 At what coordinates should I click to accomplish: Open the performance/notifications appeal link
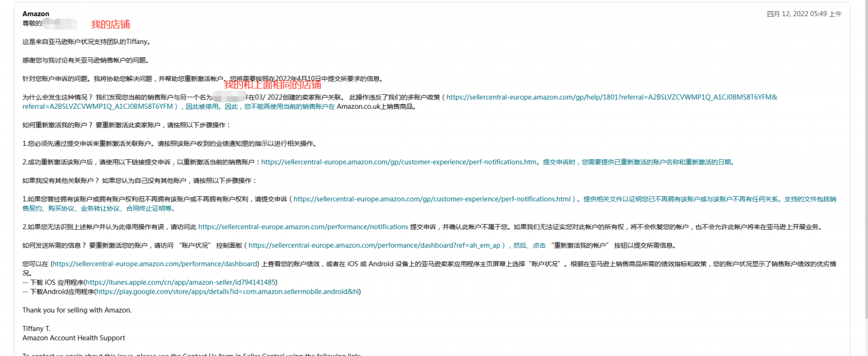point(303,227)
